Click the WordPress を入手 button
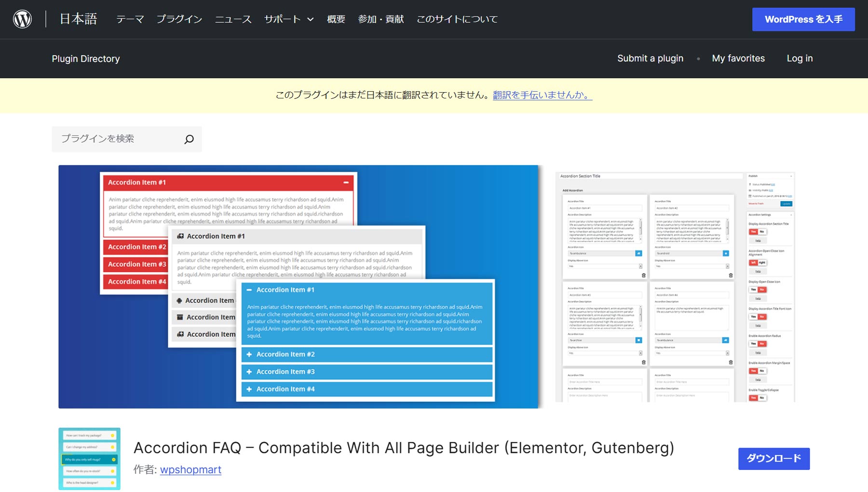 tap(803, 19)
